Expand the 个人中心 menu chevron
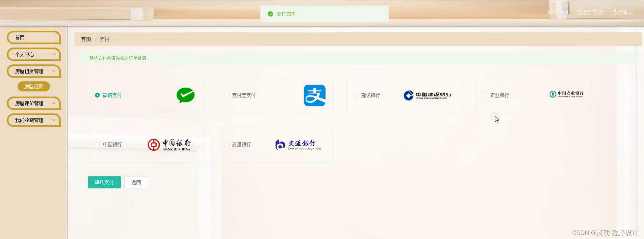 click(x=54, y=54)
